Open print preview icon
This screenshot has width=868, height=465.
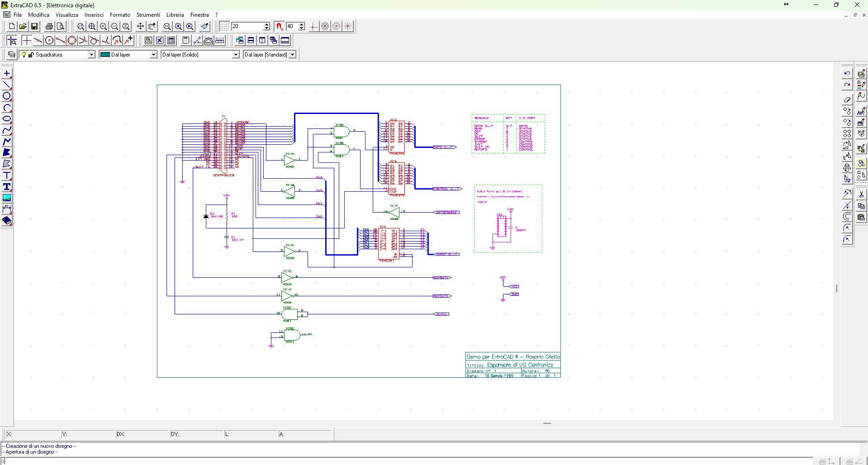[61, 26]
